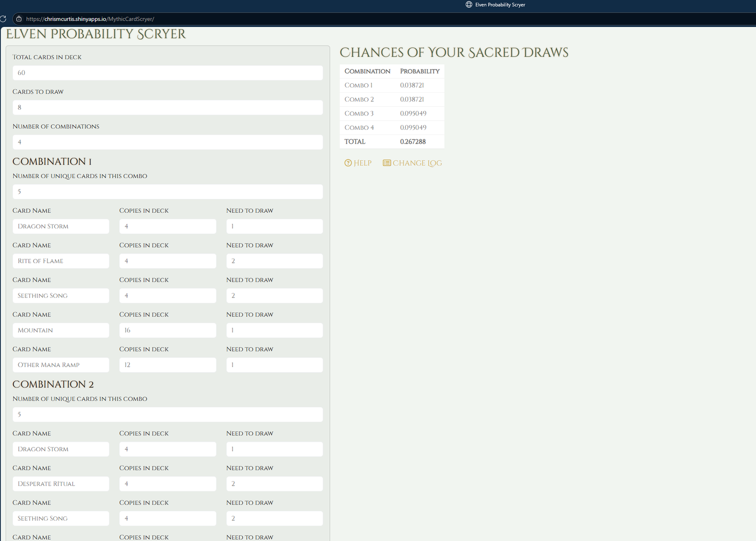The height and width of the screenshot is (541, 756).
Task: Edit the Dragon Storm card name in Combination 1
Action: point(61,226)
